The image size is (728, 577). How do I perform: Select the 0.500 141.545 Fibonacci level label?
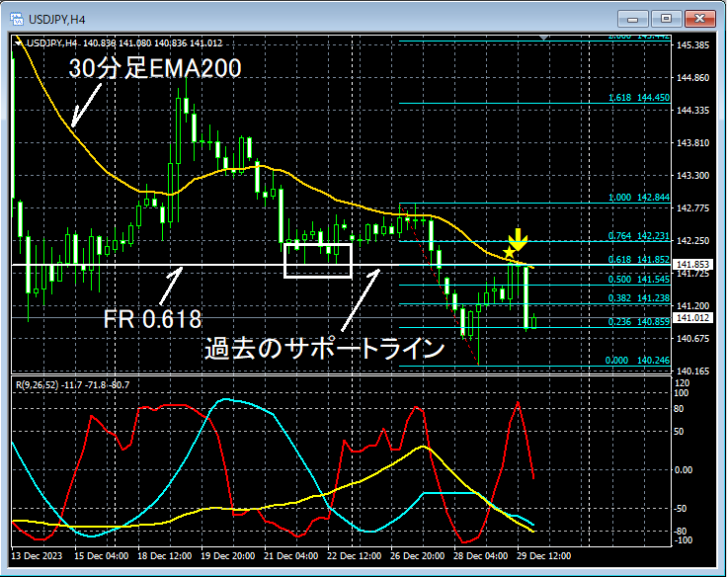[639, 280]
